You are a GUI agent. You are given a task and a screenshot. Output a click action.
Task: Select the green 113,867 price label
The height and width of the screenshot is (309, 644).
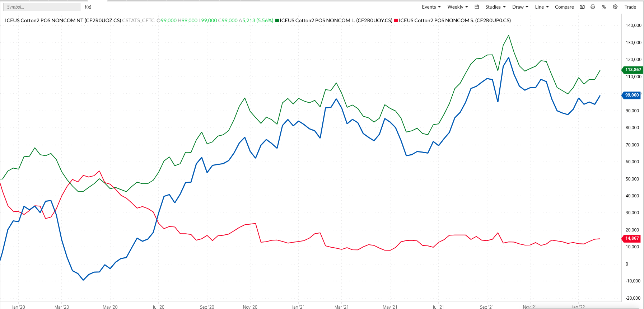click(633, 70)
